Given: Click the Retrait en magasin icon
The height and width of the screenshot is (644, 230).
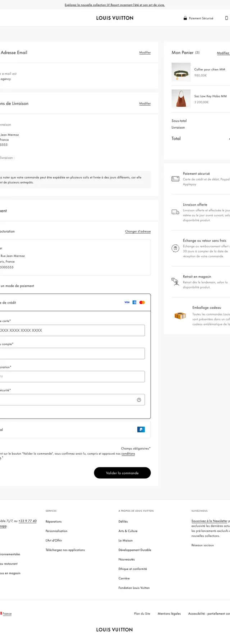Looking at the screenshot, I should pos(175,281).
